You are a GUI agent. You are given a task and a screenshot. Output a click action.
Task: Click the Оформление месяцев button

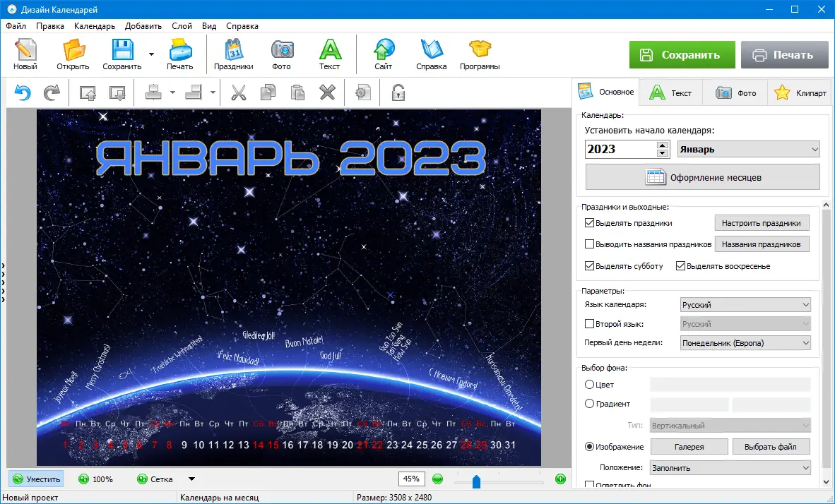tap(702, 177)
